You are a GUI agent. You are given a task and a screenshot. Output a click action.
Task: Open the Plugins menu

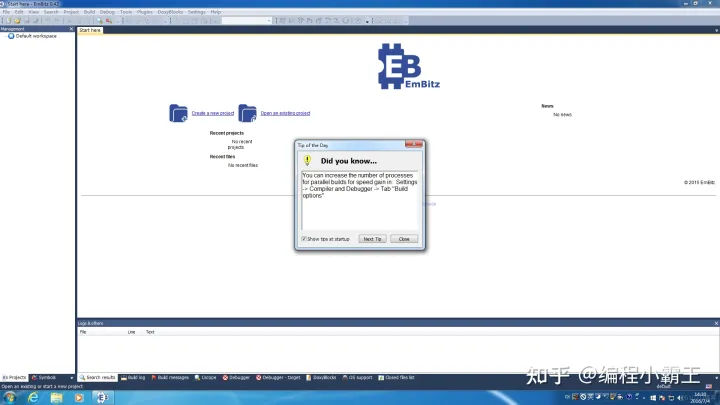pos(145,12)
